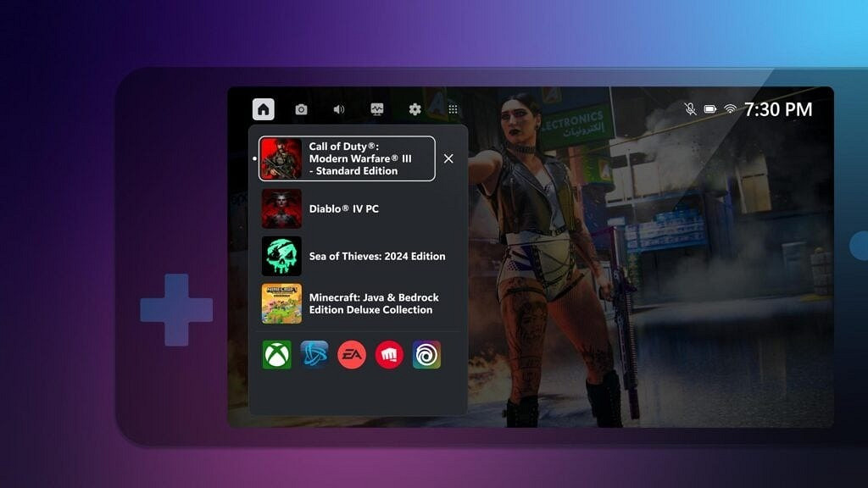Check Wi-Fi status in the status bar
868x488 pixels.
point(731,108)
